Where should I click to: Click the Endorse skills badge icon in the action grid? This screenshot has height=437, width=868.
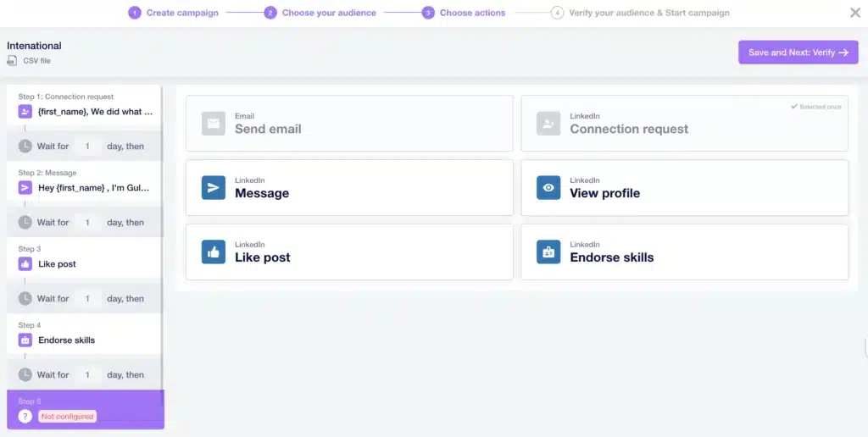click(x=548, y=252)
